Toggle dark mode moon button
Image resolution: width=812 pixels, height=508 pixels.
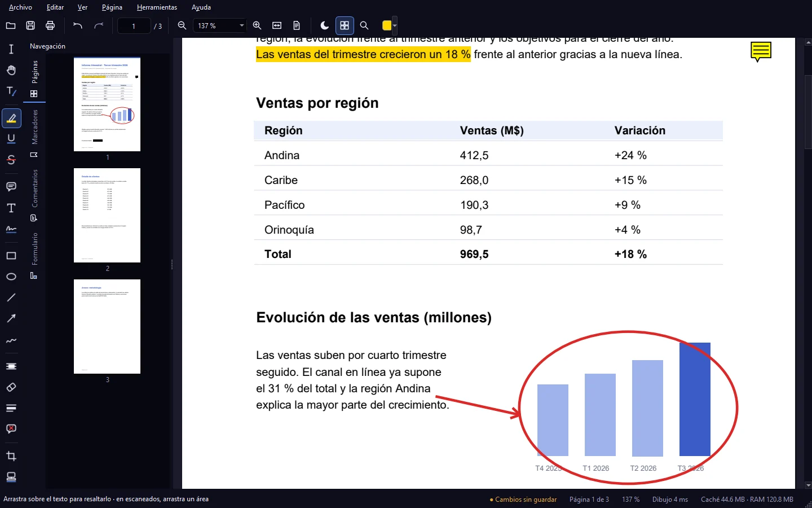click(325, 25)
